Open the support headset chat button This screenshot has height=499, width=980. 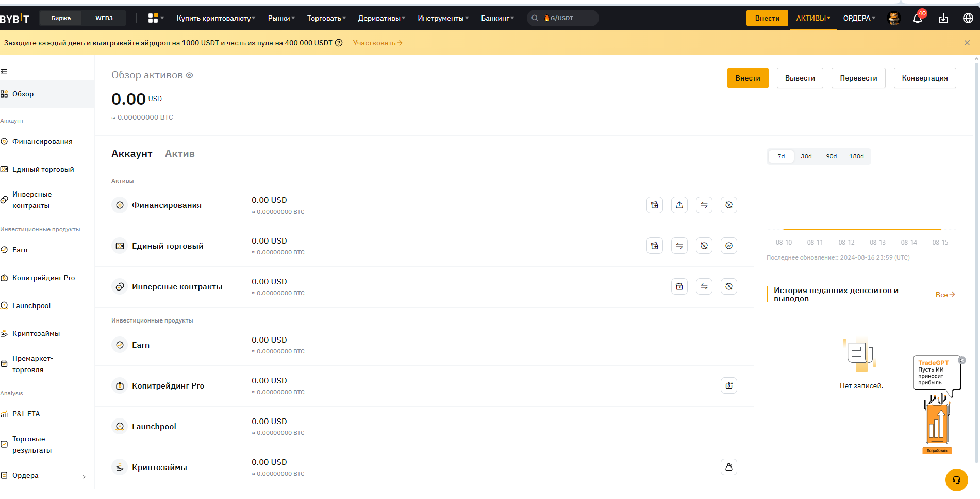coord(957,480)
